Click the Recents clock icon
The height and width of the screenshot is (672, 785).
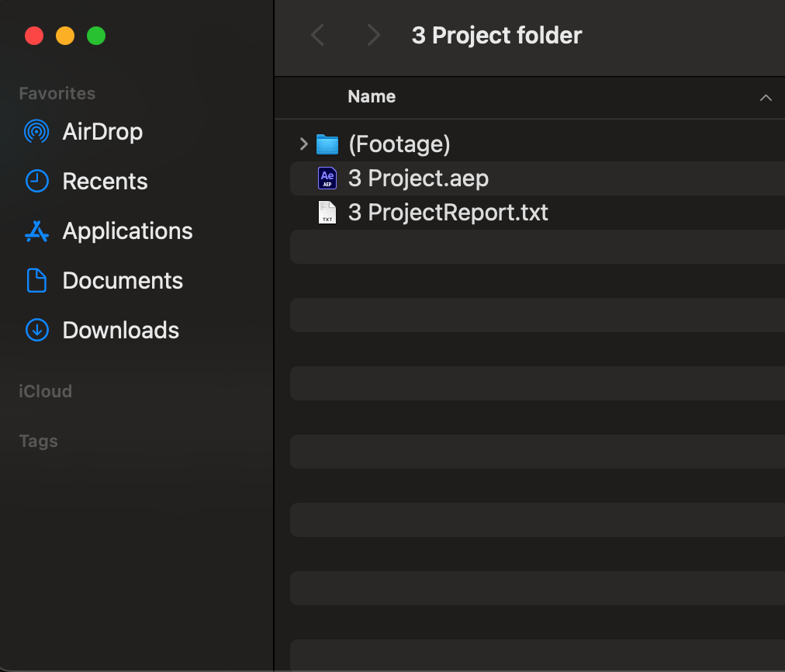pyautogui.click(x=36, y=182)
